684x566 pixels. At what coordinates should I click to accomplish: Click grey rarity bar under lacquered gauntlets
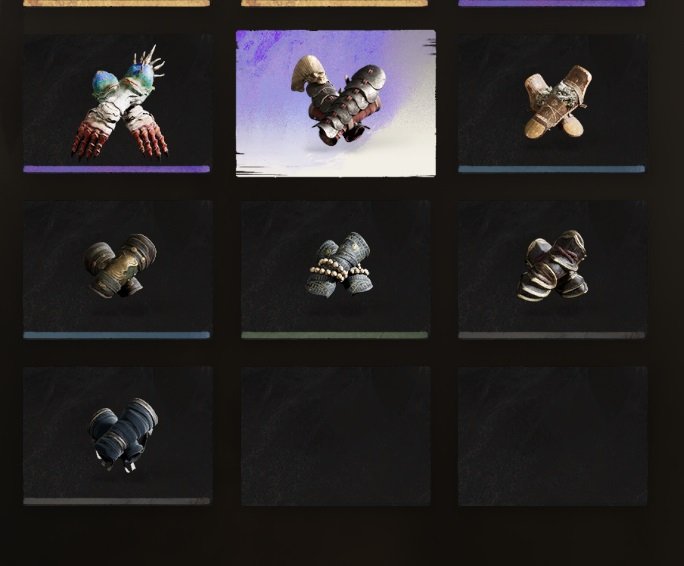pyautogui.click(x=551, y=335)
